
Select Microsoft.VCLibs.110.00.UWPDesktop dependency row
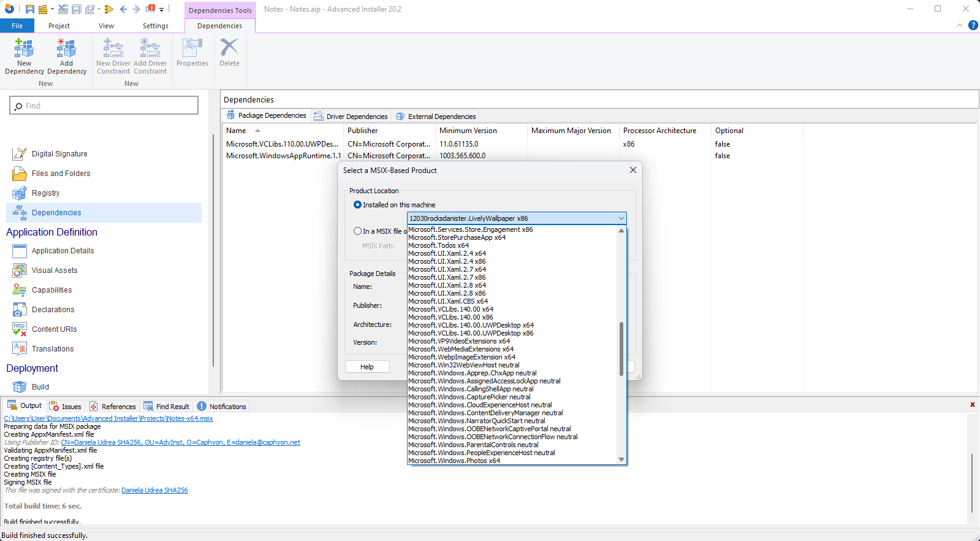point(512,144)
